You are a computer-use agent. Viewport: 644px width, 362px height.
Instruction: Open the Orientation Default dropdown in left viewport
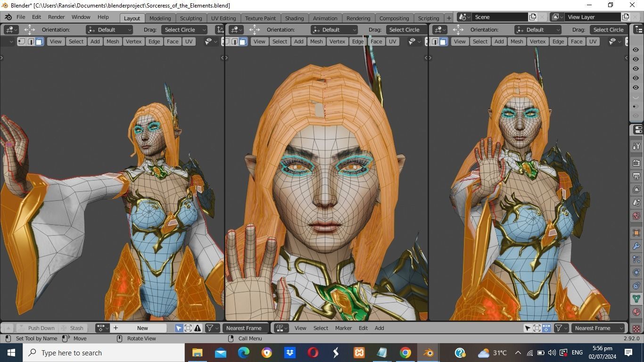pyautogui.click(x=109, y=30)
